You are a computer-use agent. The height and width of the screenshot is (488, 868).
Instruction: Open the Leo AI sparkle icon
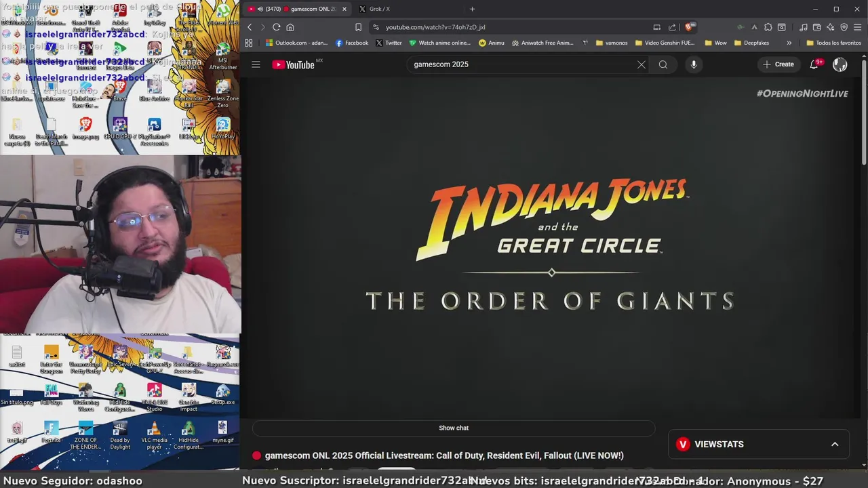[830, 27]
